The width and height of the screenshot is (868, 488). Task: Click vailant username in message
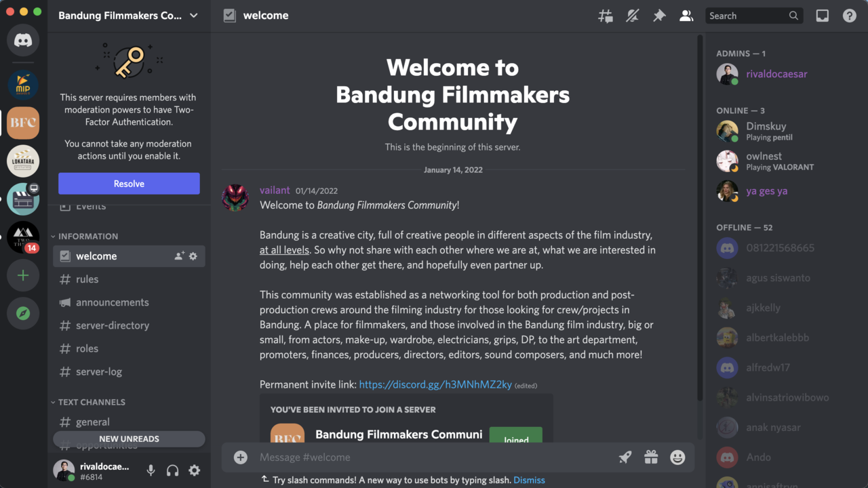click(275, 190)
